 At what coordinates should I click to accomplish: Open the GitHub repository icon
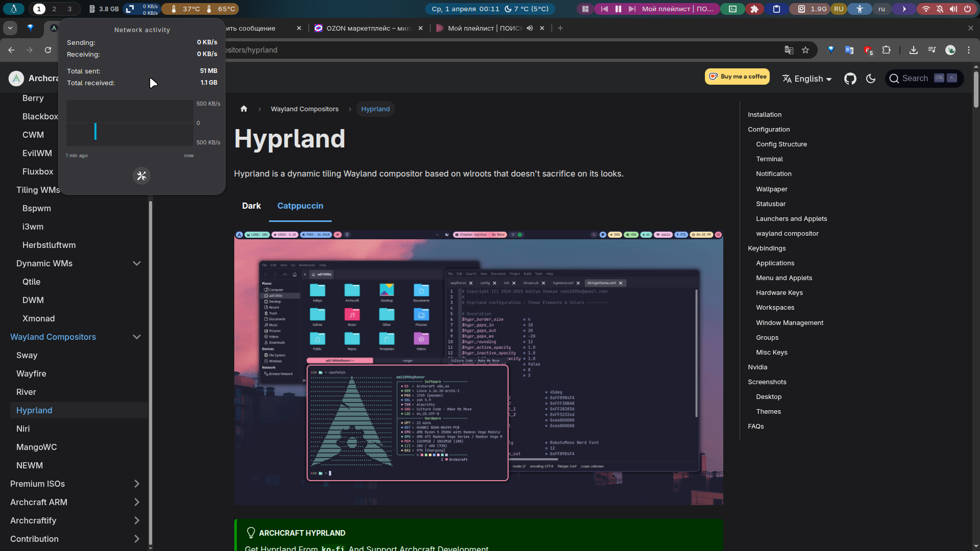click(850, 79)
